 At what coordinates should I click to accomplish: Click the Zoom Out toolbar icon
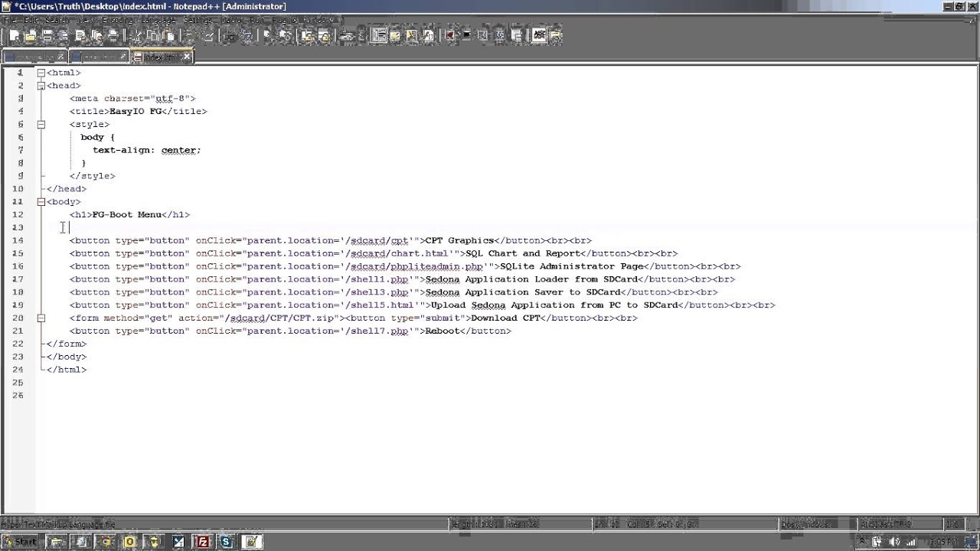click(x=286, y=35)
